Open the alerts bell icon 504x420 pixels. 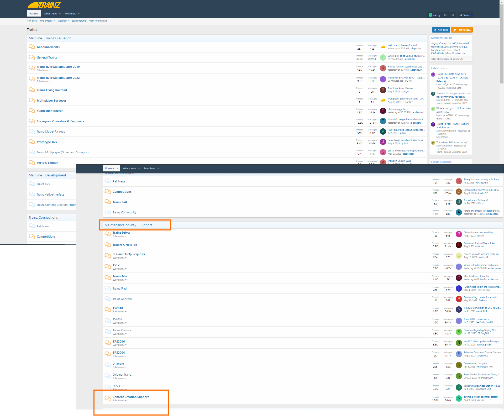pos(453,15)
